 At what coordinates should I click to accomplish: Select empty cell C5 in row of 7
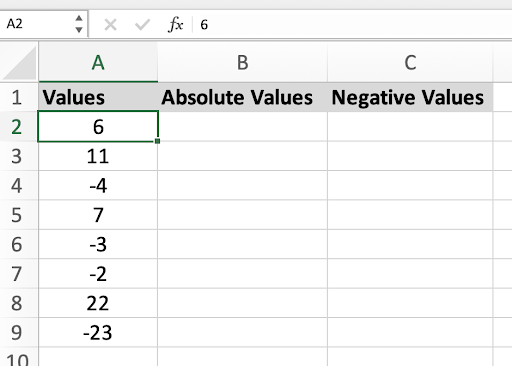coord(410,215)
